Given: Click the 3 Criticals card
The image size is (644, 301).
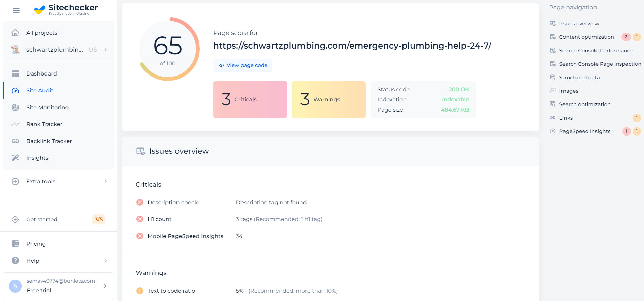Looking at the screenshot, I should (250, 99).
